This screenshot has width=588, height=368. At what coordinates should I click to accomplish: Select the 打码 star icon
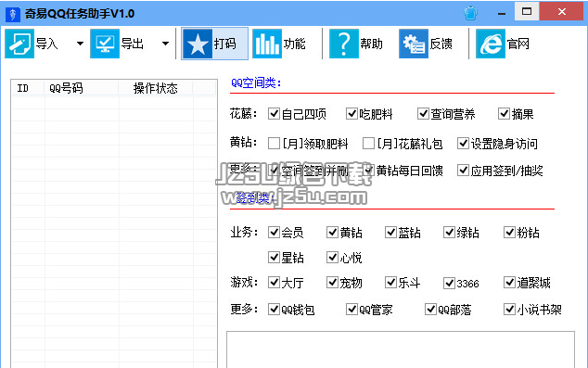tap(198, 44)
